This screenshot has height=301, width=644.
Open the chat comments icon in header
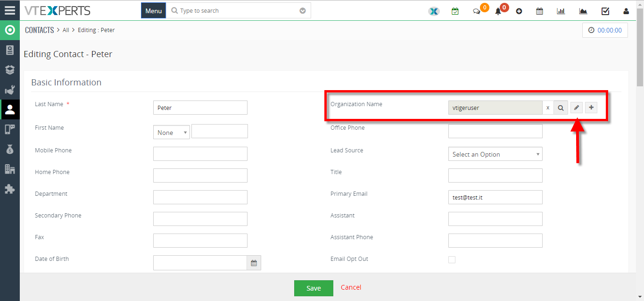click(477, 11)
